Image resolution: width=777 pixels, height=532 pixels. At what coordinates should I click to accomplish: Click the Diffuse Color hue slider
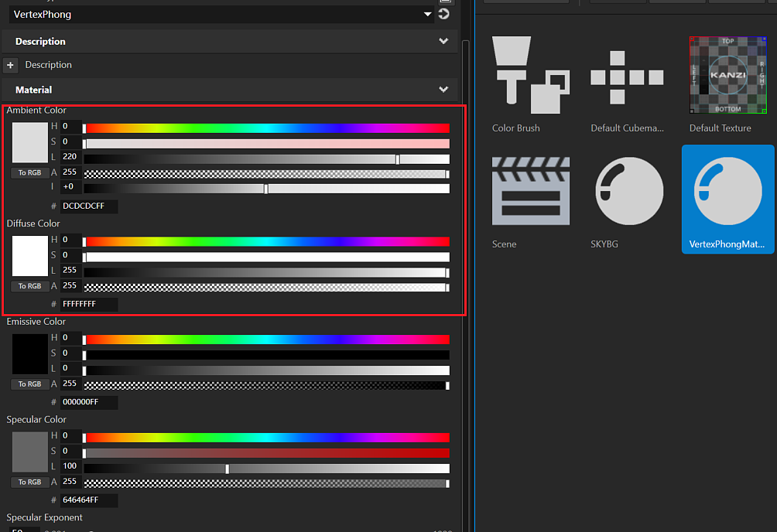pos(266,242)
